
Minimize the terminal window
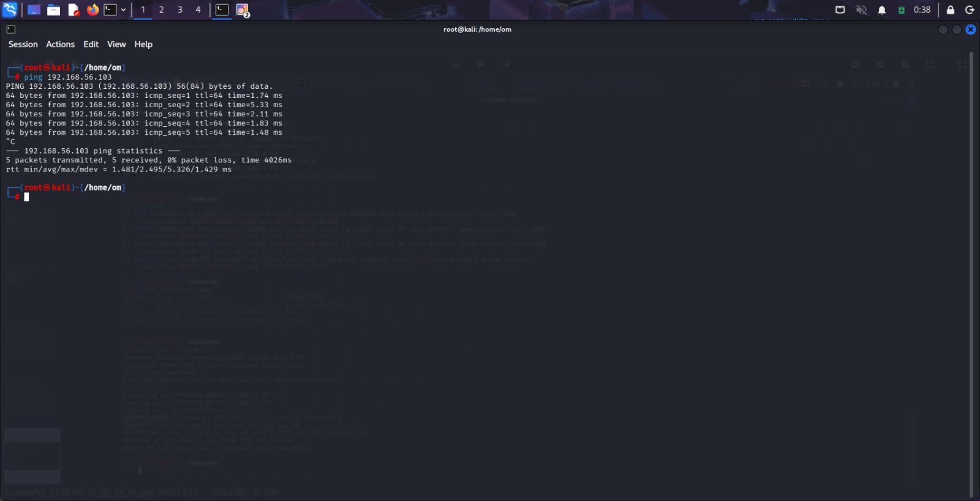(943, 29)
